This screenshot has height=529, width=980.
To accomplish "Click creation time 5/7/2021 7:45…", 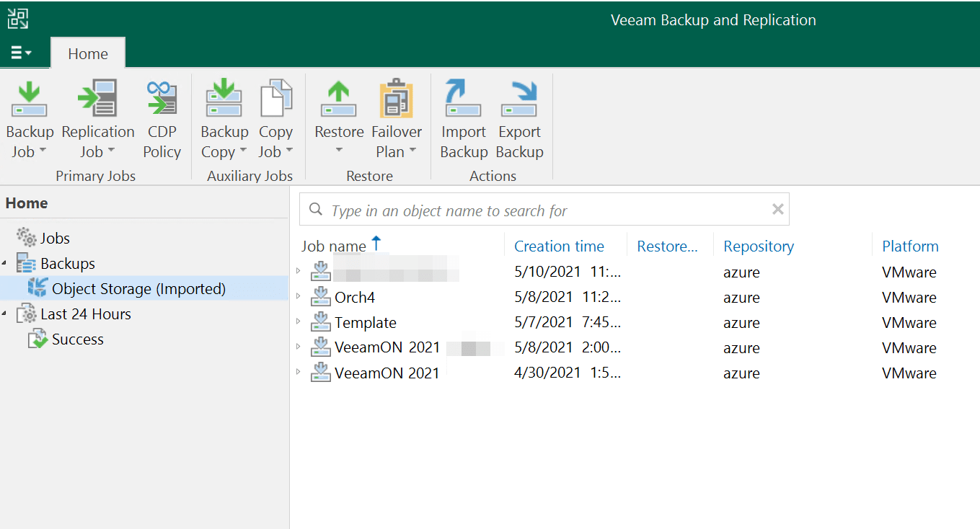I will point(568,323).
